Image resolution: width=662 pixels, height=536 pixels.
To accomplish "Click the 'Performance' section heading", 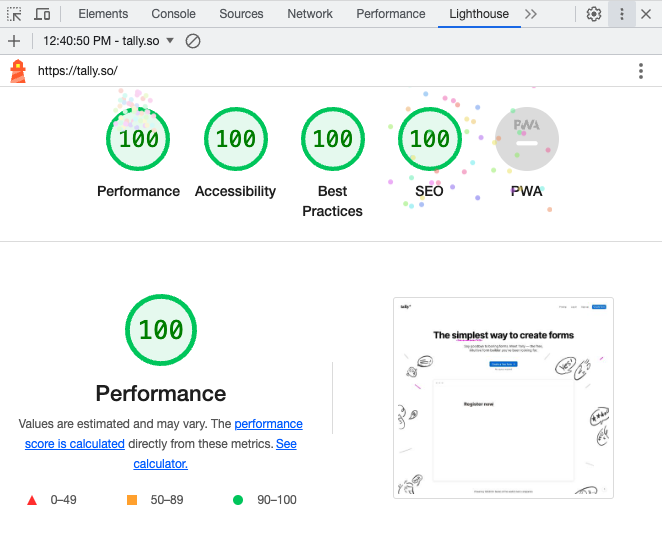I will (161, 393).
